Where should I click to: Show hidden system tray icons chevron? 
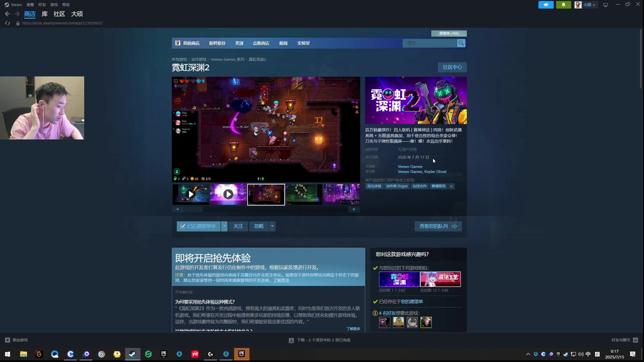pyautogui.click(x=528, y=354)
